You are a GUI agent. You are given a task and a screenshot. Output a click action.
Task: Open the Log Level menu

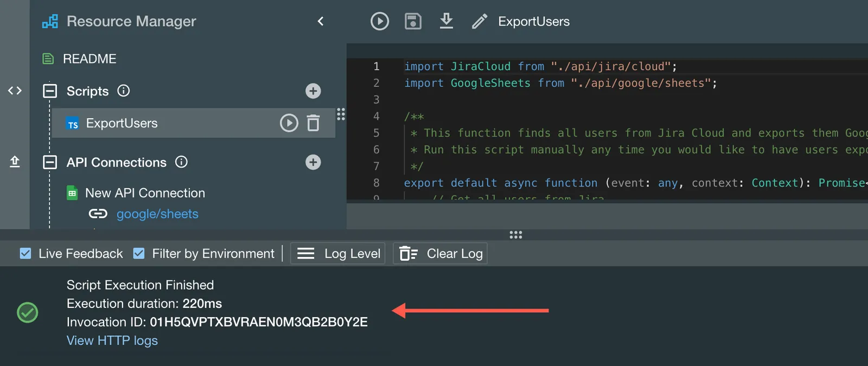coord(338,253)
